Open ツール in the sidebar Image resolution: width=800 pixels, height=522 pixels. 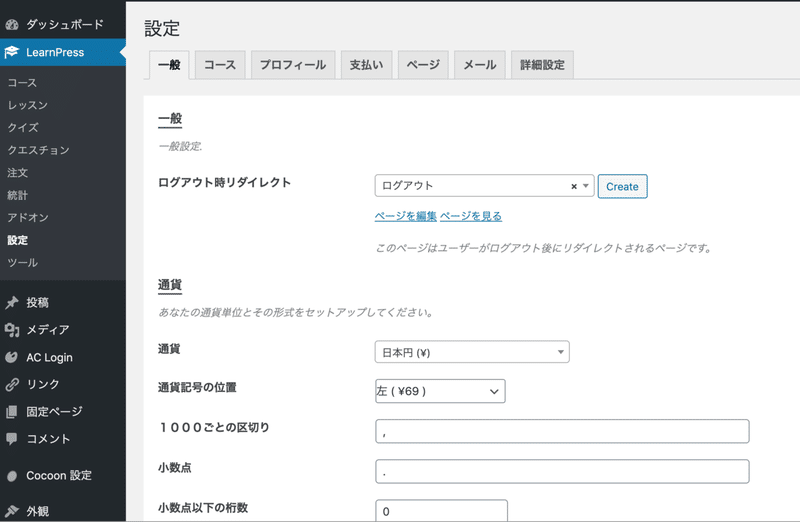tap(22, 262)
